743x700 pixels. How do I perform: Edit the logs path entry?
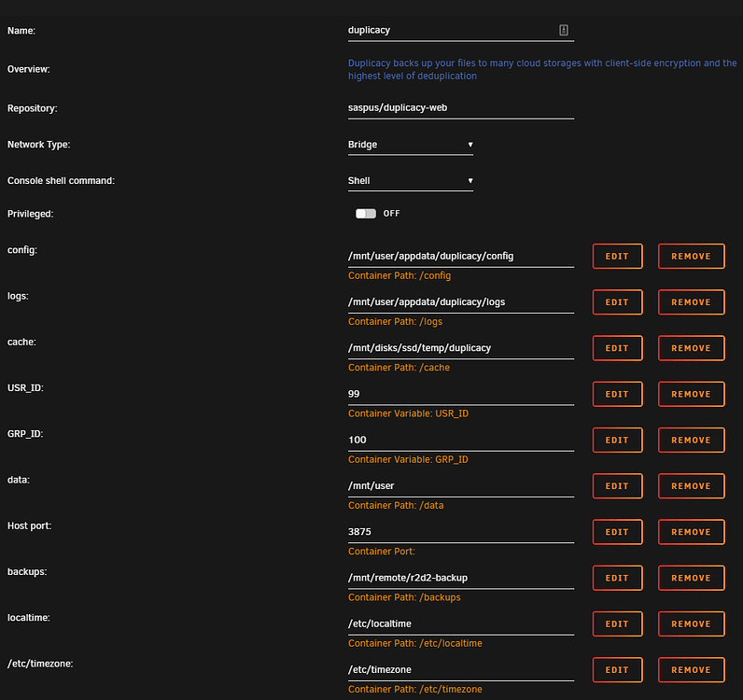click(617, 302)
